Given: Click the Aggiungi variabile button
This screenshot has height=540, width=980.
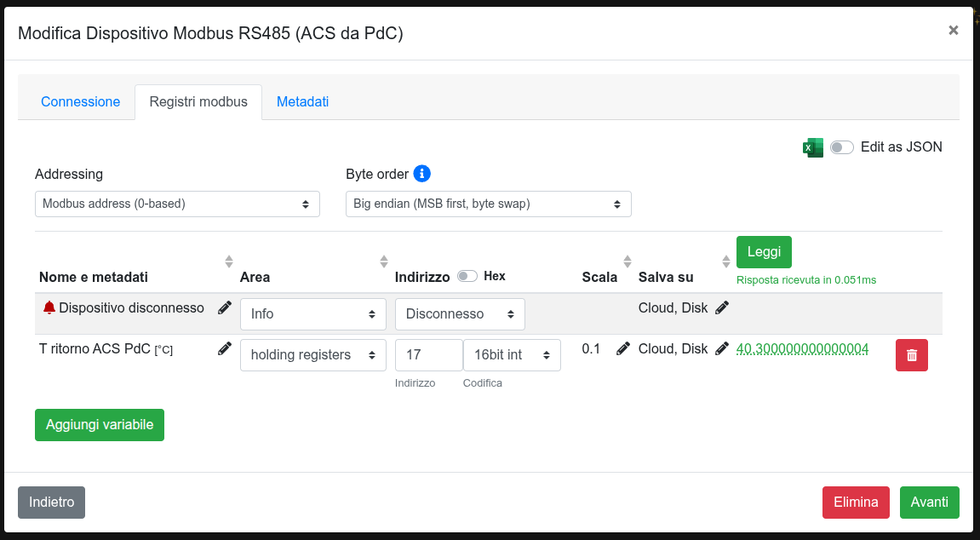Looking at the screenshot, I should (x=100, y=425).
